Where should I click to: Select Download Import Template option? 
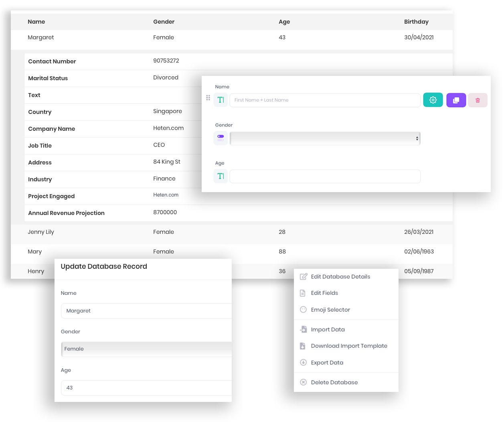tap(349, 346)
